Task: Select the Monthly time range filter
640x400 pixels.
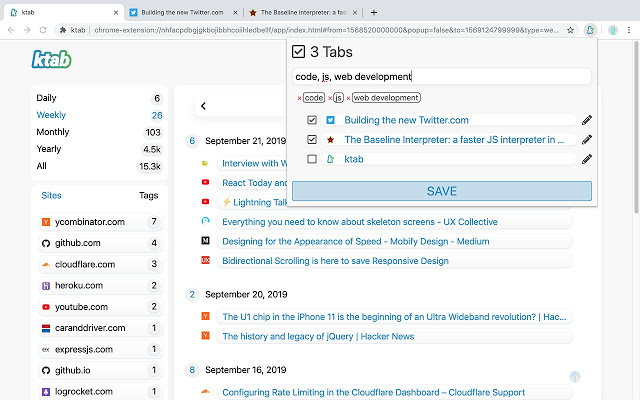Action: coord(53,132)
